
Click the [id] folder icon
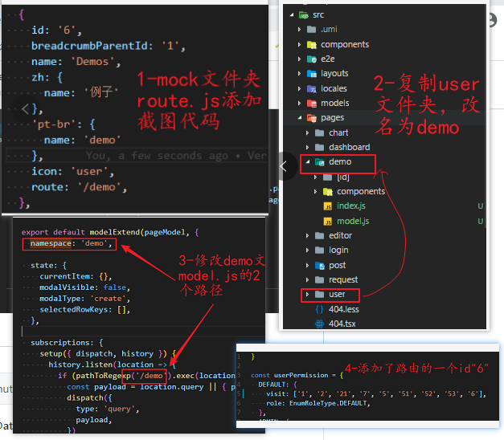[x=327, y=177]
